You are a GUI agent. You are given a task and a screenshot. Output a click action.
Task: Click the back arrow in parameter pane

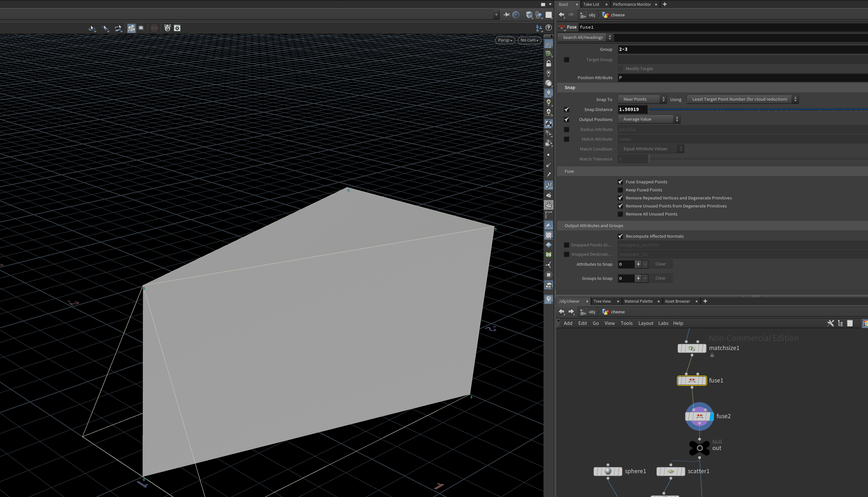(561, 15)
